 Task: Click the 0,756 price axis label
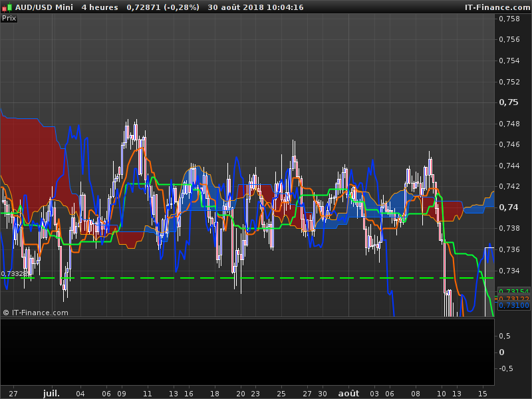coord(509,39)
